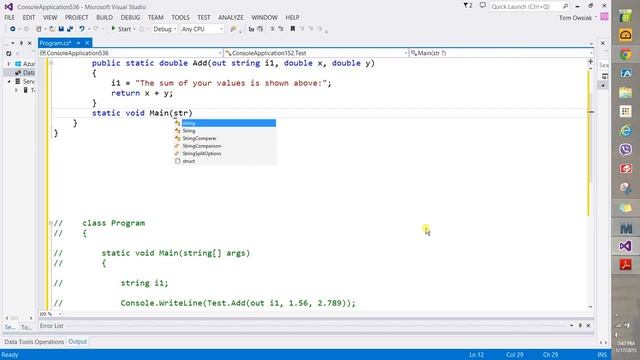Toggle pin on the Program.cs tab
The image size is (640, 360).
coord(78,43)
